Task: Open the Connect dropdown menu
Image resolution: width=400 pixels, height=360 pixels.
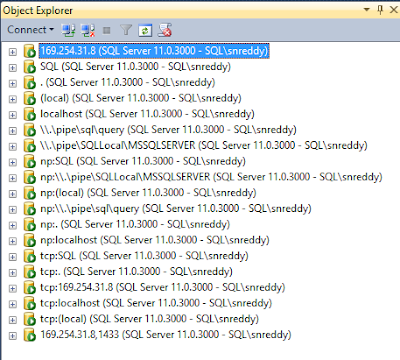Action: coord(30,30)
